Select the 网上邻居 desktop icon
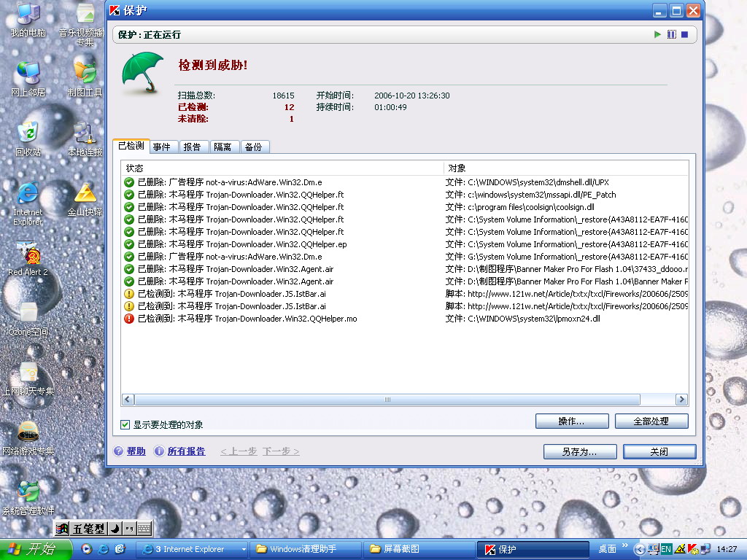Screen dimensions: 747x560 click(x=28, y=79)
